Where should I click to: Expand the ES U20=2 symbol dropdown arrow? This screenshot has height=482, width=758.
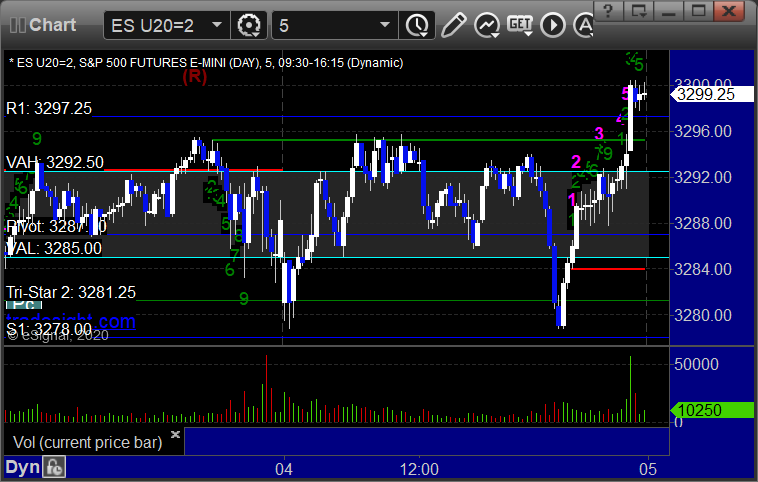217,25
